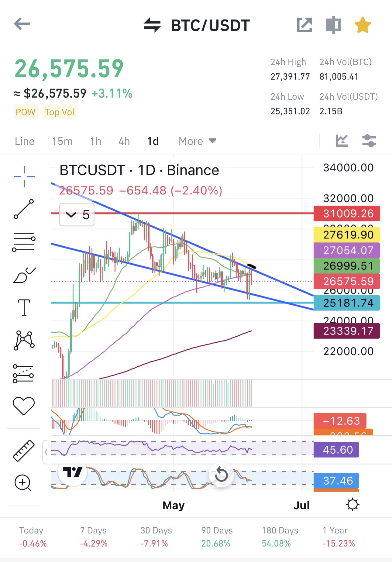Select the ruler measure tool
The image size is (392, 562).
[x=24, y=451]
